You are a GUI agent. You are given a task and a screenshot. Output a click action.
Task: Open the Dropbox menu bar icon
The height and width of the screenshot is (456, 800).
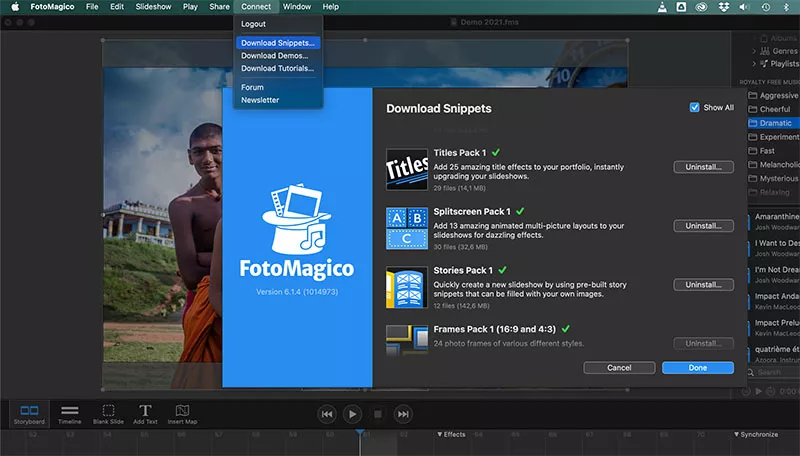[x=723, y=7]
